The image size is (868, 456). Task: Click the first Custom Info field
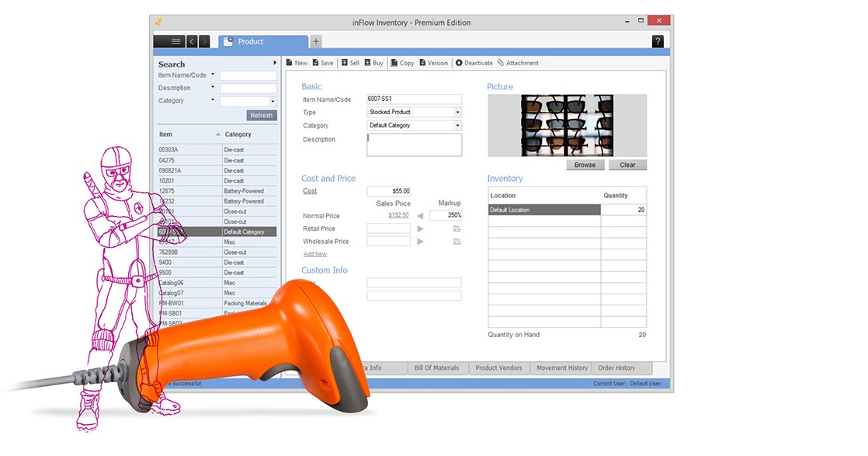414,283
